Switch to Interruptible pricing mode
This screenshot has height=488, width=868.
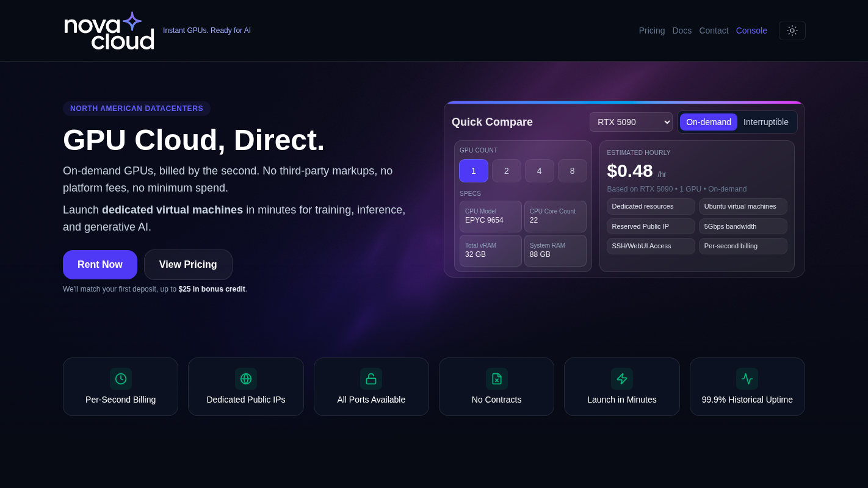[766, 122]
